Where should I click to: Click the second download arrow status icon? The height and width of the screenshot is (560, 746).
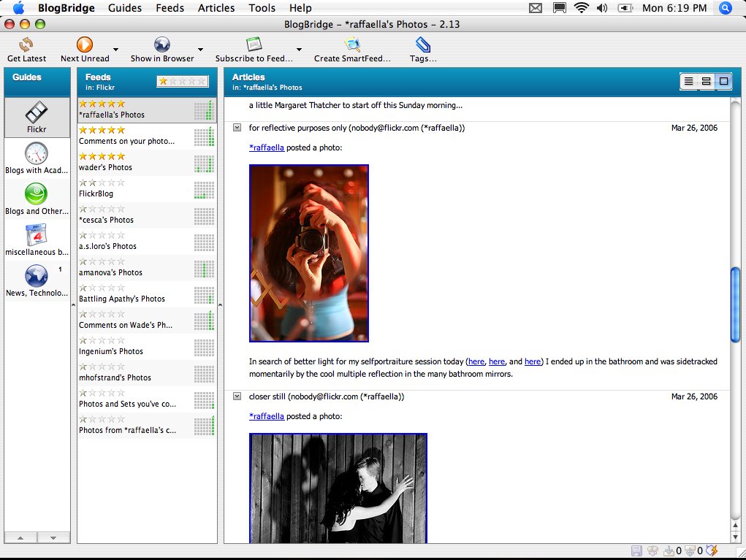pos(690,551)
